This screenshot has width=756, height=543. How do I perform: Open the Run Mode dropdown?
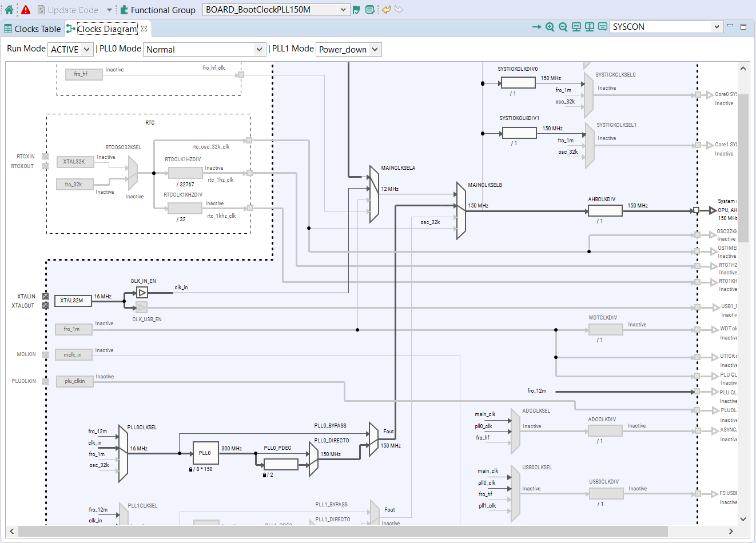70,50
